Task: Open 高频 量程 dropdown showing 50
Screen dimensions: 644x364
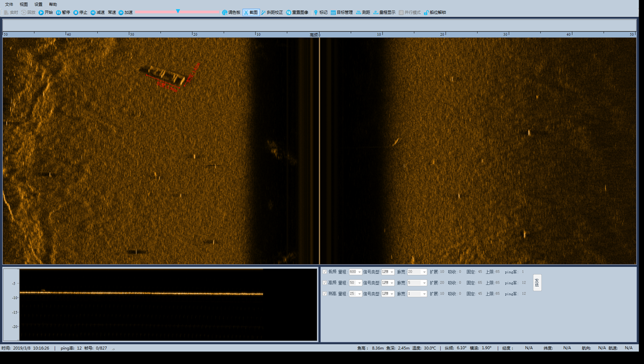Action: (x=355, y=283)
